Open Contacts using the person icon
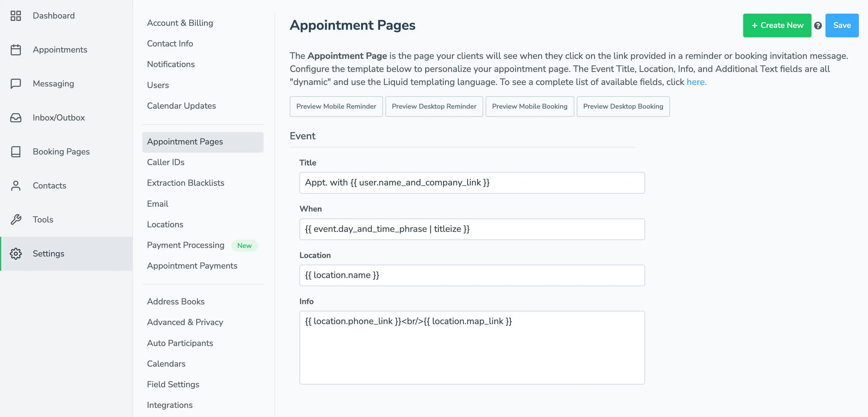The image size is (868, 417). point(16,186)
